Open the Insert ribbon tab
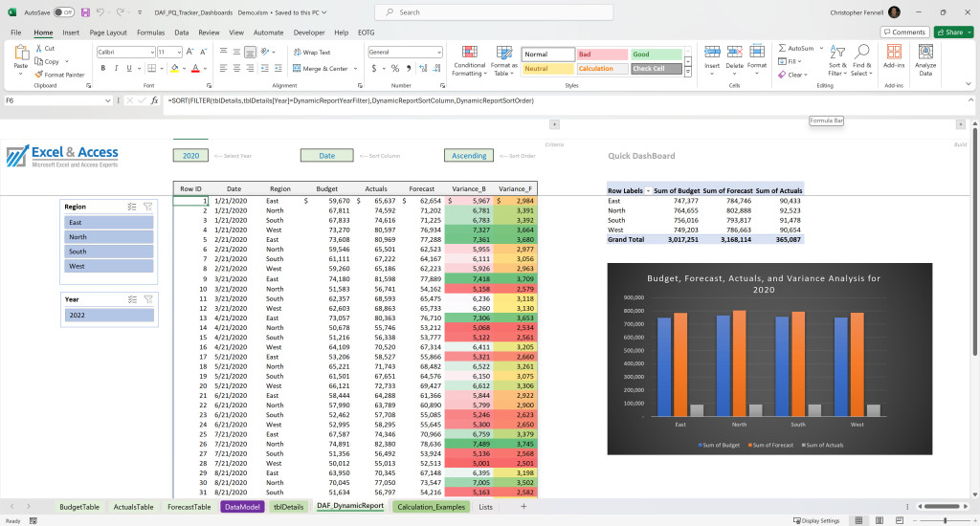 tap(71, 33)
